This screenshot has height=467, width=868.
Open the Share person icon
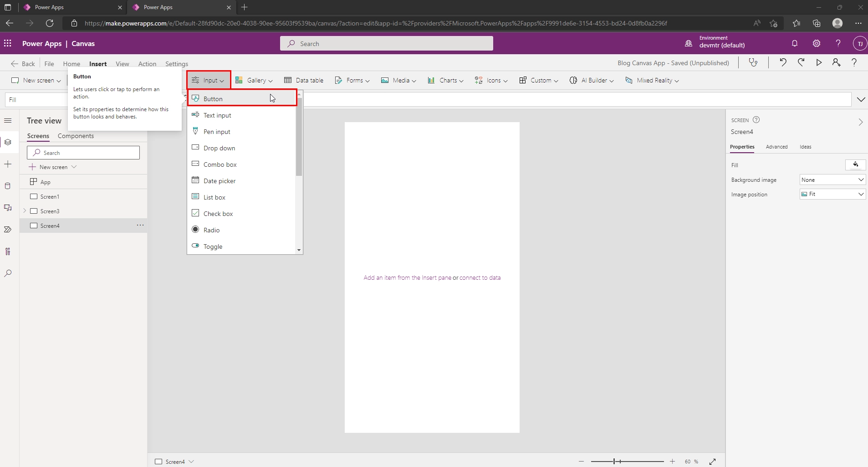click(837, 62)
